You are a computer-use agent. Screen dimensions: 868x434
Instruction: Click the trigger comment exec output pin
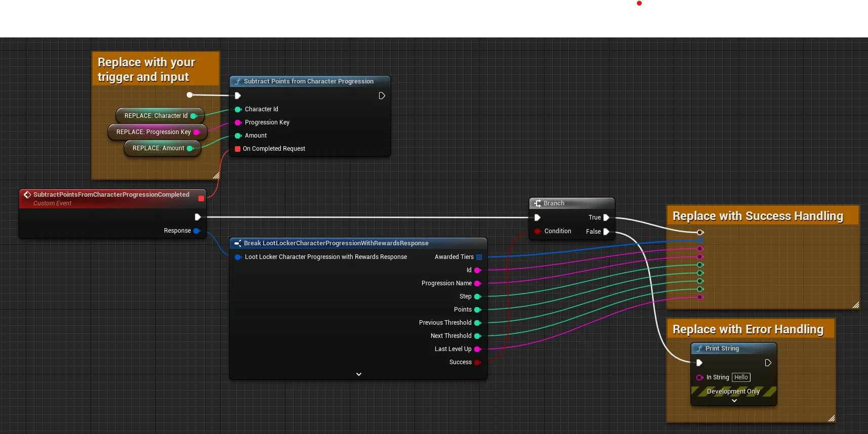coord(190,95)
